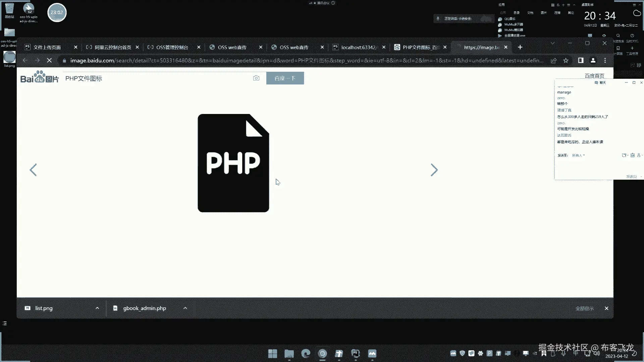This screenshot has height=362, width=644.
Task: Expand list.png download options chevron
Action: tap(97, 308)
